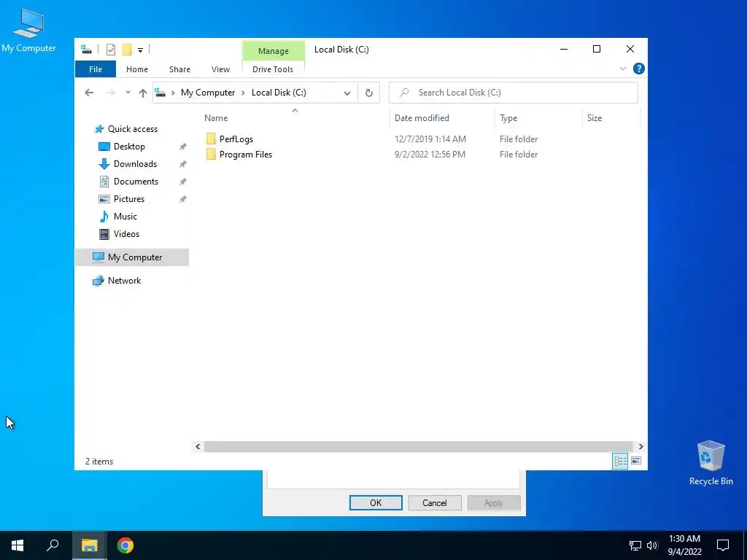
Task: Sort by the Type column
Action: click(508, 117)
